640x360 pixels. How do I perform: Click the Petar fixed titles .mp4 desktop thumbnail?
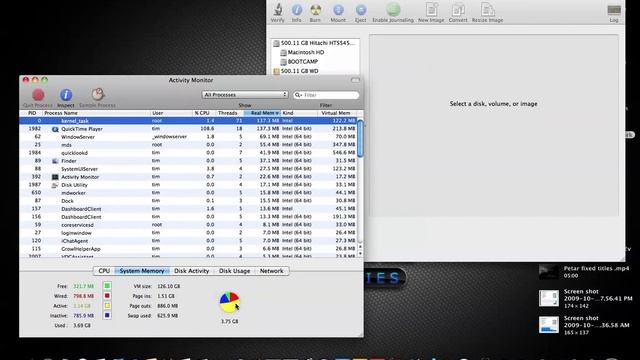(x=549, y=272)
